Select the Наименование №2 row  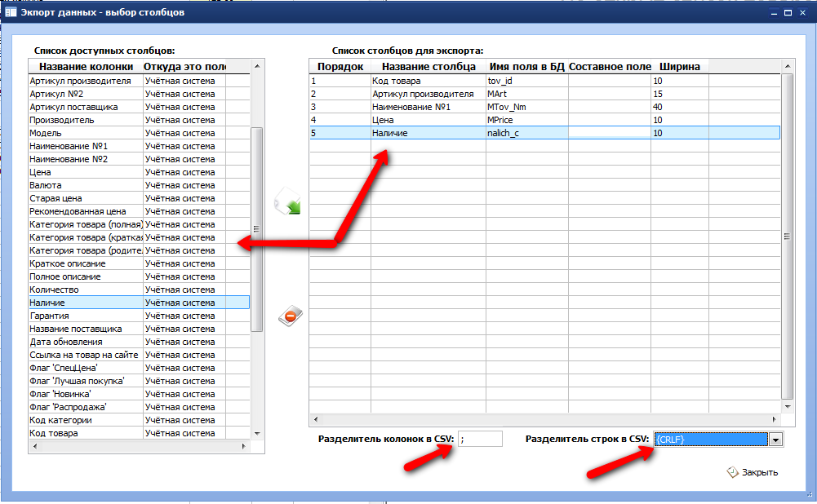tap(139, 159)
